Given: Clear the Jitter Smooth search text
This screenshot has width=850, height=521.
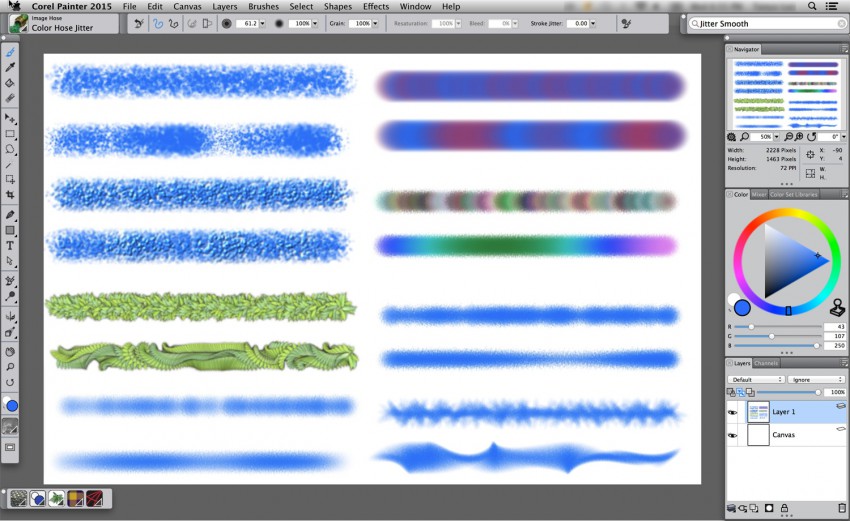Looking at the screenshot, I should click(x=841, y=24).
